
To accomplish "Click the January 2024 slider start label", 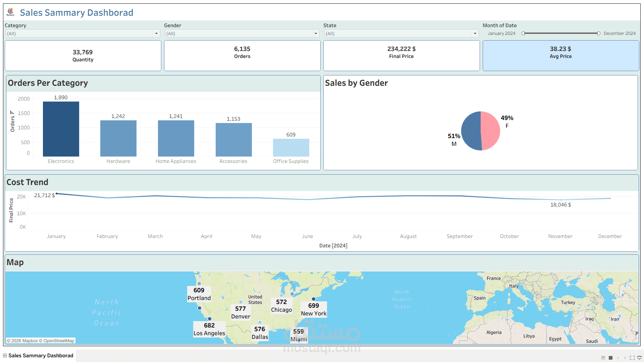I will point(501,34).
